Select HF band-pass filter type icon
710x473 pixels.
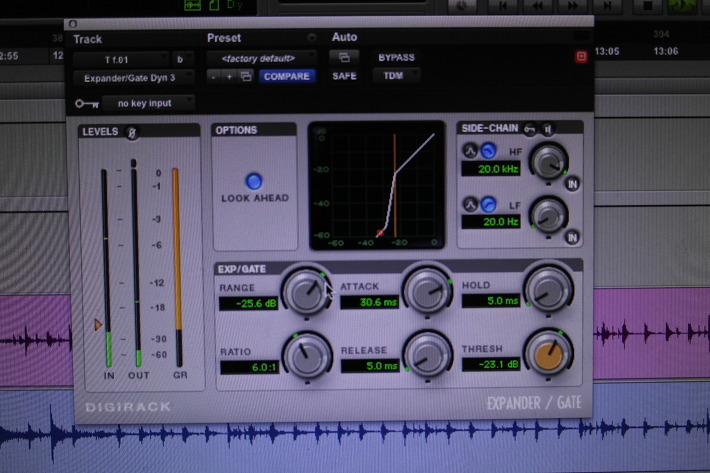click(470, 151)
